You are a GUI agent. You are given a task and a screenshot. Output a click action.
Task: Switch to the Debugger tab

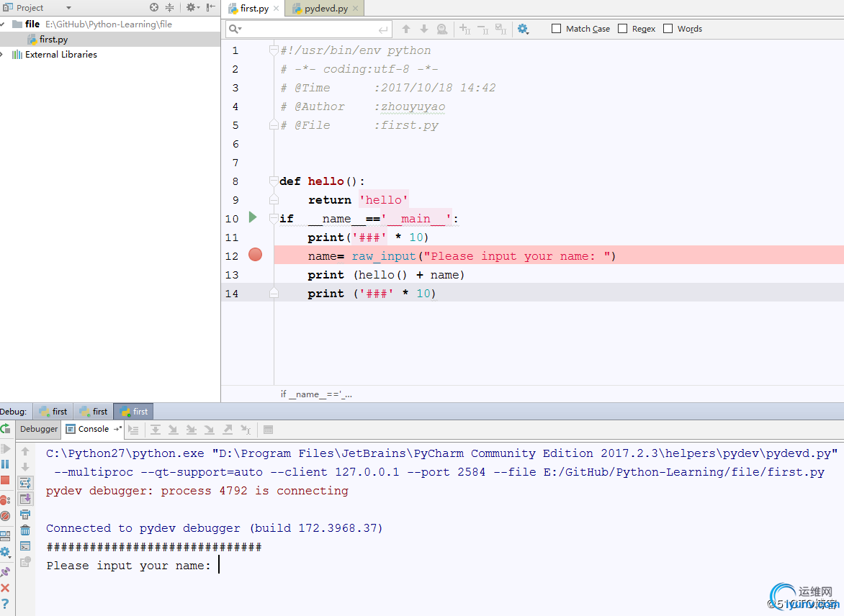(x=39, y=429)
